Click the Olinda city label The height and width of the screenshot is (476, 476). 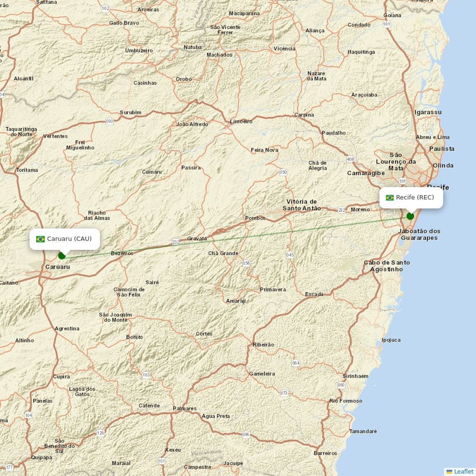(x=443, y=165)
